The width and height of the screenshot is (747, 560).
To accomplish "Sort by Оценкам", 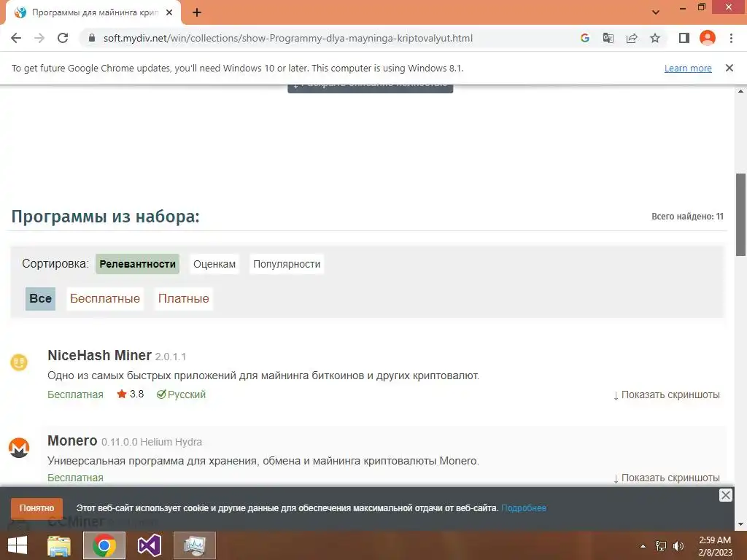I will click(x=214, y=264).
